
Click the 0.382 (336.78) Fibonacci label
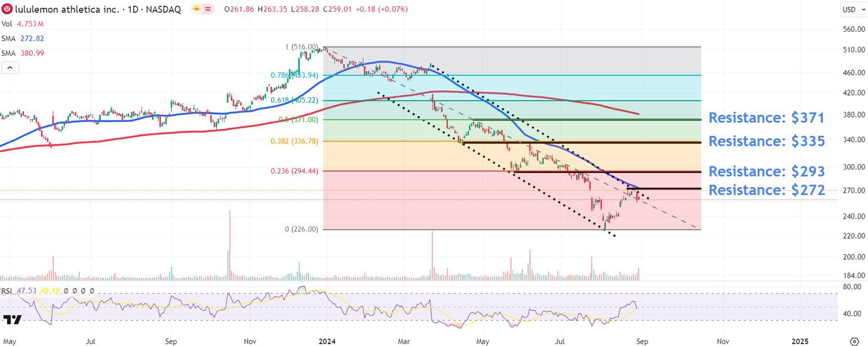click(x=295, y=141)
